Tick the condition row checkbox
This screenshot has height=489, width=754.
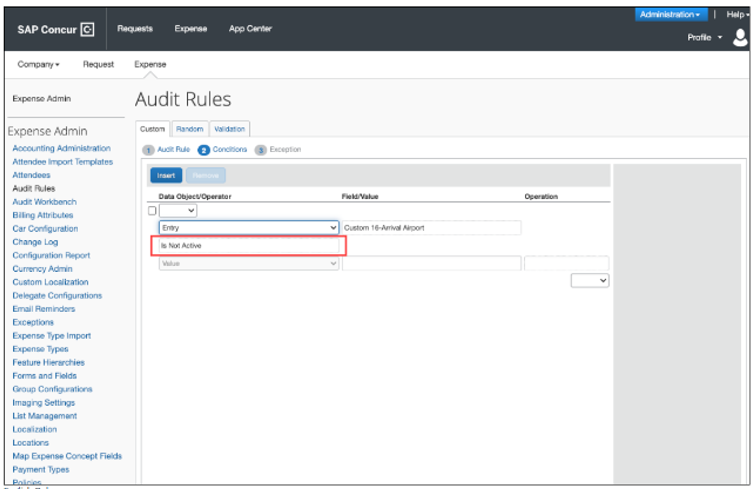152,211
